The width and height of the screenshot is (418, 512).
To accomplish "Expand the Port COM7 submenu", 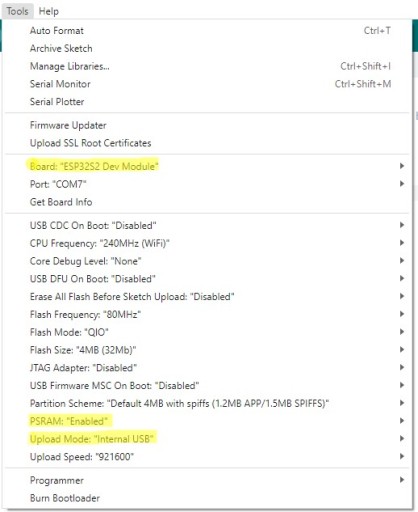I will [x=207, y=184].
